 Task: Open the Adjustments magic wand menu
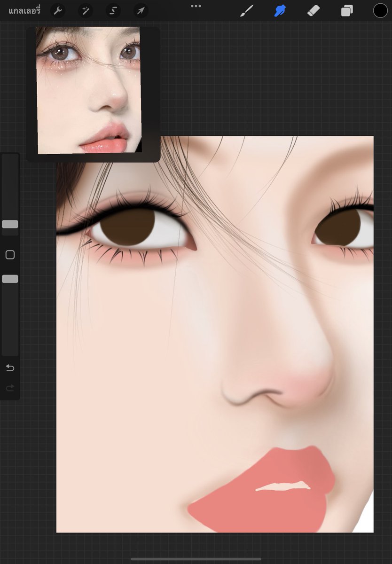click(86, 10)
